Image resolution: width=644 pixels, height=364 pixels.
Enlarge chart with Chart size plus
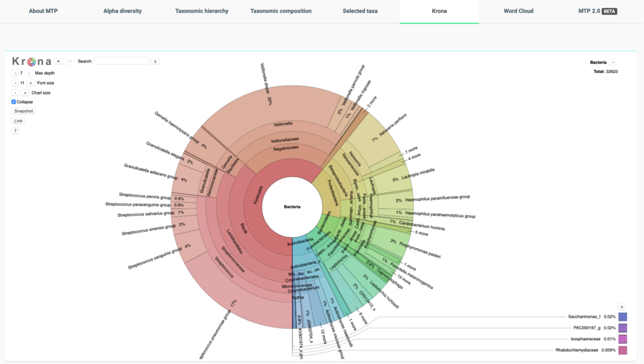25,93
